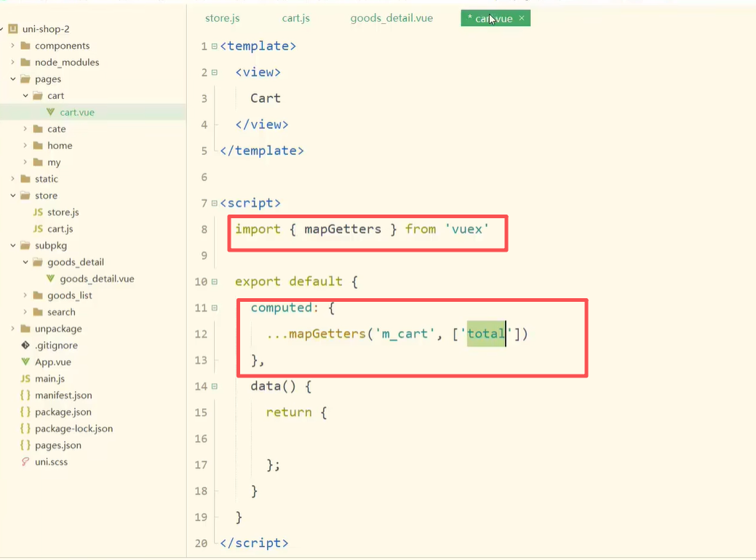Click the uni-shop-2 project icon
Screen dimensions: 756x560
14,29
